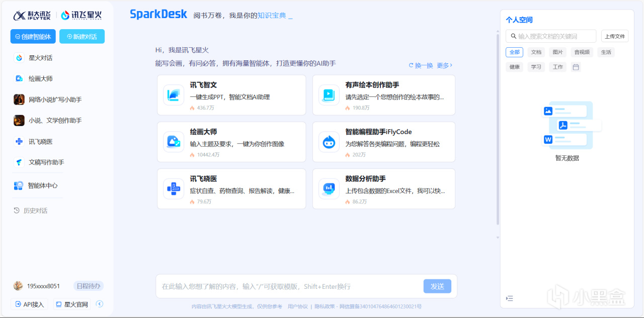
Task: Click 创建智能体 button
Action: [x=33, y=37]
